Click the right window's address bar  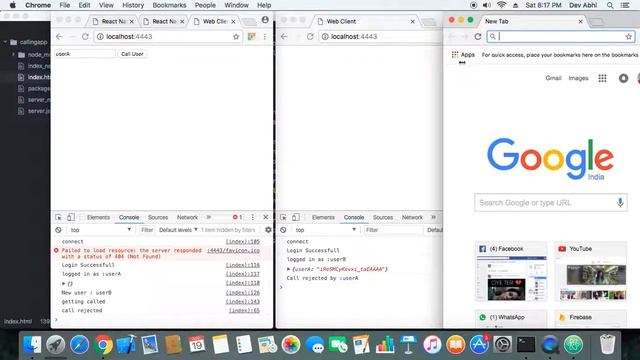(x=561, y=36)
